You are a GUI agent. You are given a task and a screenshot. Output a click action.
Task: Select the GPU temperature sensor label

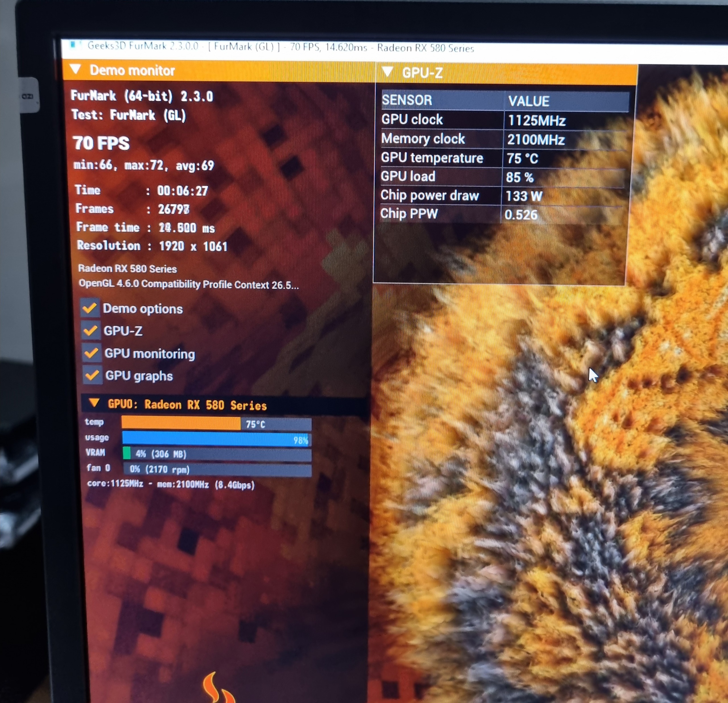tap(432, 158)
